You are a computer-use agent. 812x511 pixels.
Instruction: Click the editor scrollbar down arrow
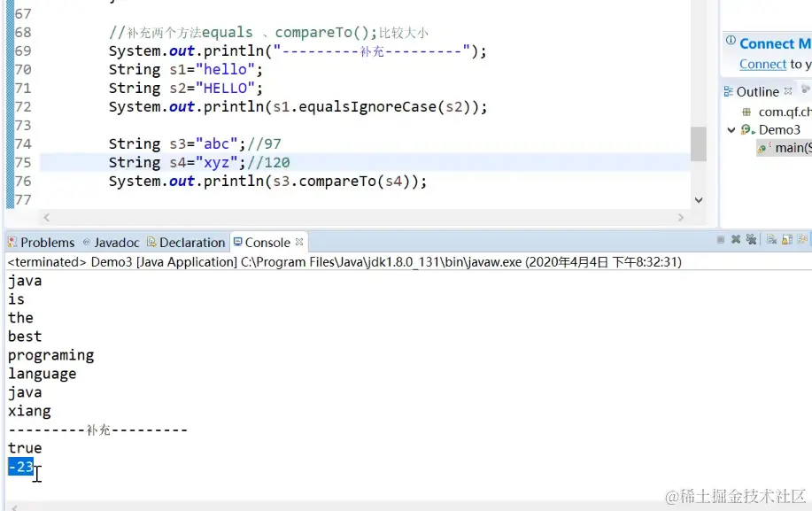click(x=699, y=198)
